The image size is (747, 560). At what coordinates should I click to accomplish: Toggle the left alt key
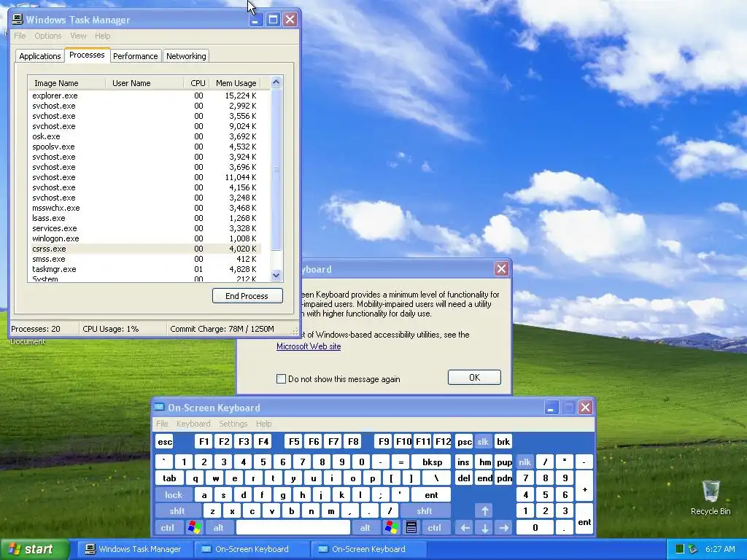(219, 528)
